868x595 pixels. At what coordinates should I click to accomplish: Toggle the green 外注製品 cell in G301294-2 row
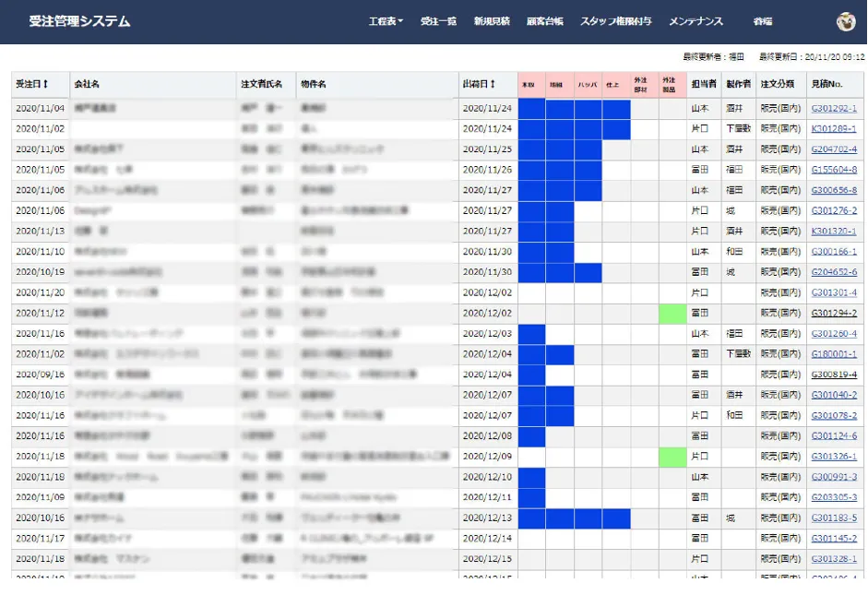[x=672, y=314]
